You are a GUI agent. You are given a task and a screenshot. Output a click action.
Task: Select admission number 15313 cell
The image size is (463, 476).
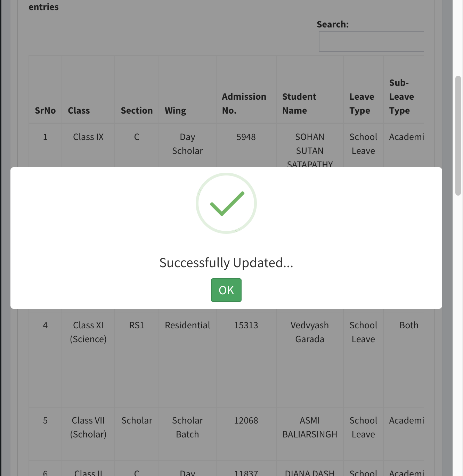tap(246, 325)
